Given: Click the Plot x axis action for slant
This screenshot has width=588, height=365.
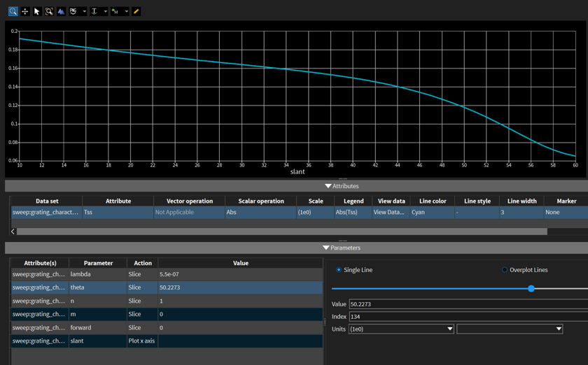Looking at the screenshot, I should click(141, 341).
